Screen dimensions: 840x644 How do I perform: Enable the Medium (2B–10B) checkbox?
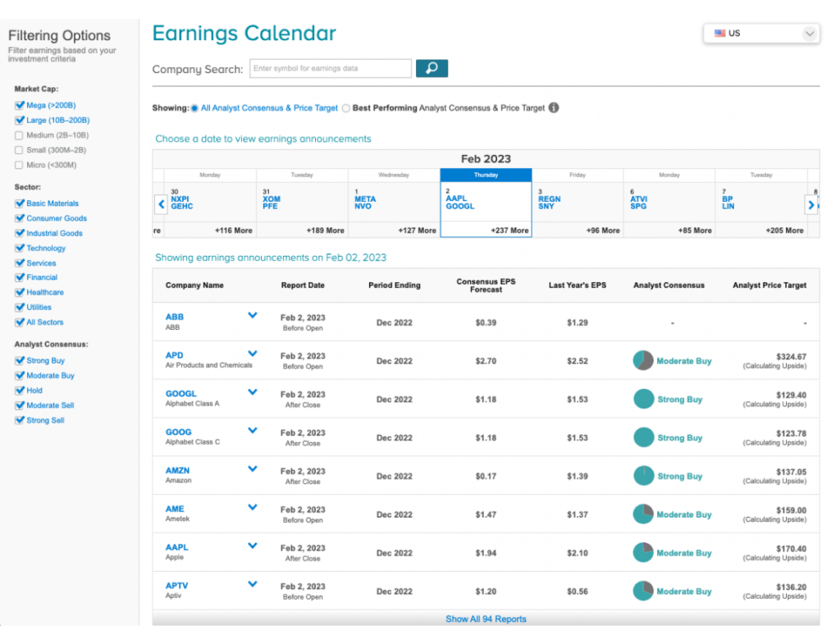tap(20, 135)
